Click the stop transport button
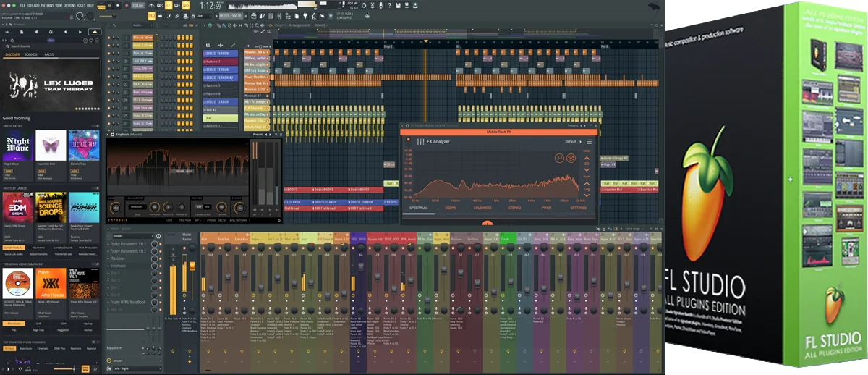The image size is (868, 375). (117, 5)
